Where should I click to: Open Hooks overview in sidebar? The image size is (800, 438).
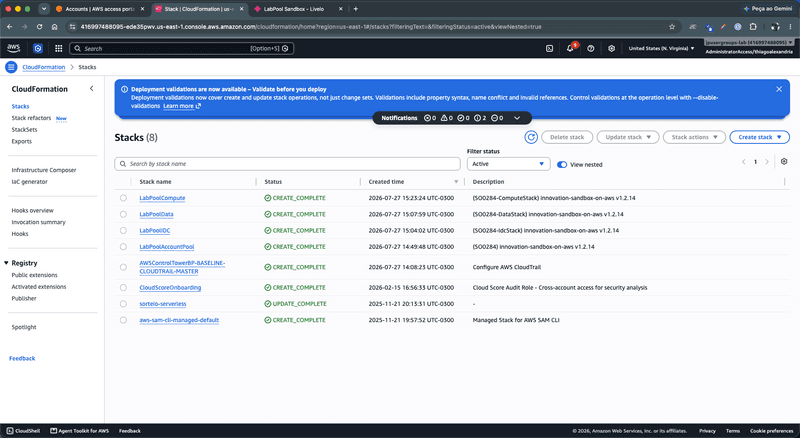pyautogui.click(x=33, y=210)
